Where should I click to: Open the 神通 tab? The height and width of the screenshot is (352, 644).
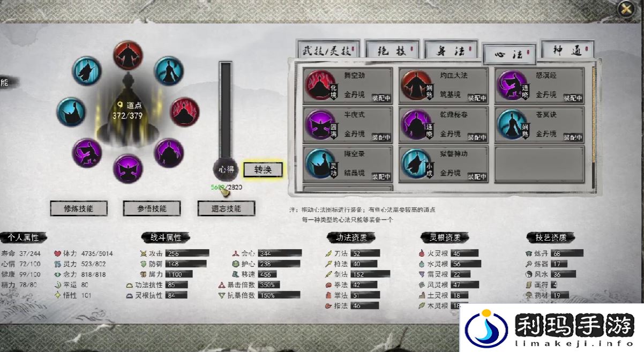tap(567, 51)
